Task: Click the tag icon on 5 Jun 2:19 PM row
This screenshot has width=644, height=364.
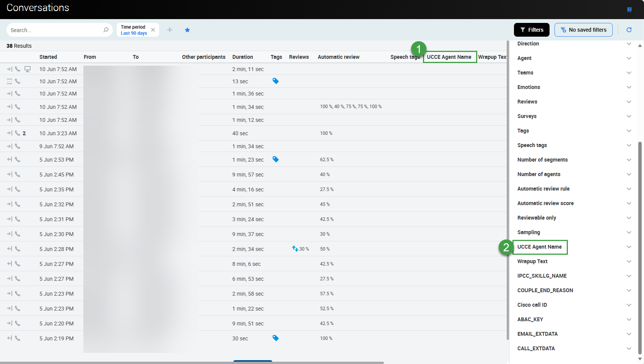Action: pyautogui.click(x=276, y=338)
